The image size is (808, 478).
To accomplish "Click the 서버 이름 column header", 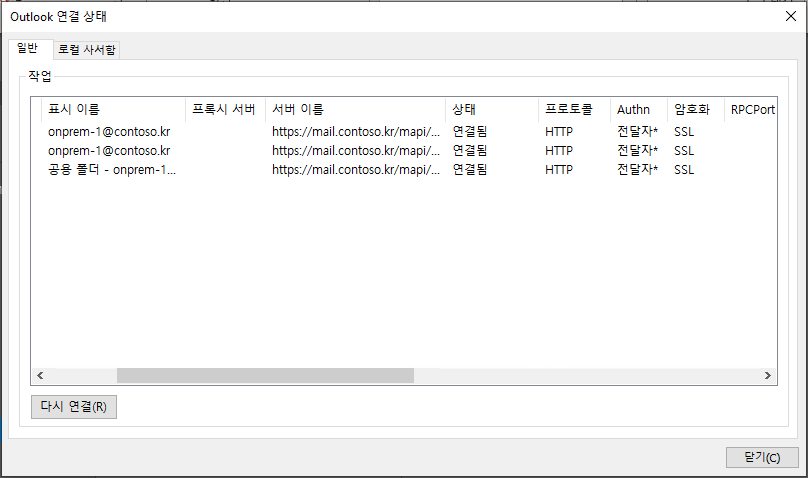I will point(356,109).
